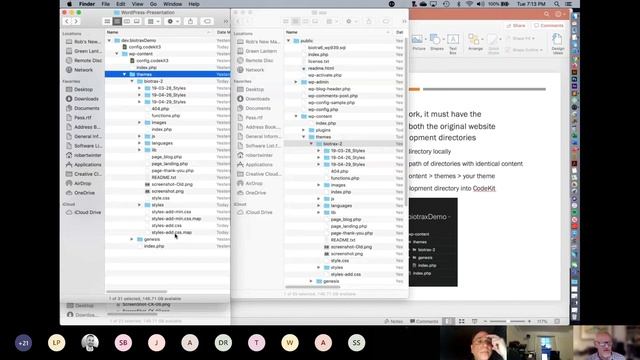The image size is (640, 360).
Task: Click CodeKit hyperlink on the slide
Action: click(x=484, y=188)
